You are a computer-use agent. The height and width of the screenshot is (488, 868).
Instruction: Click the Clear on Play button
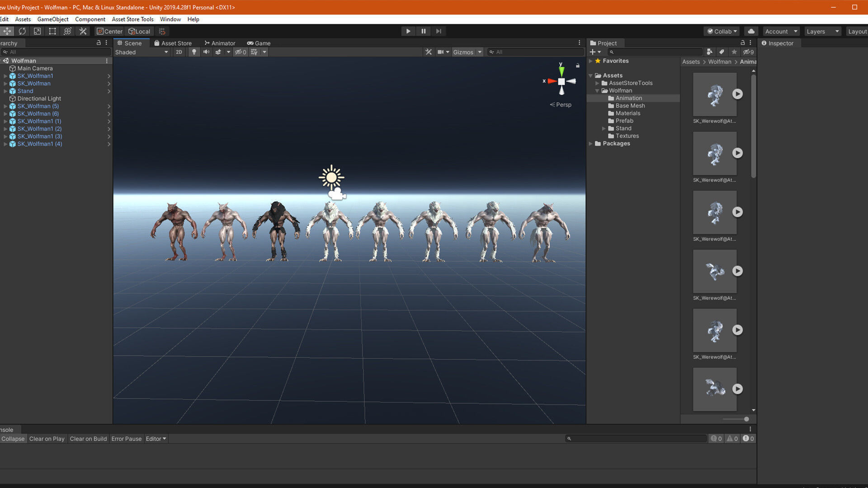coord(47,439)
